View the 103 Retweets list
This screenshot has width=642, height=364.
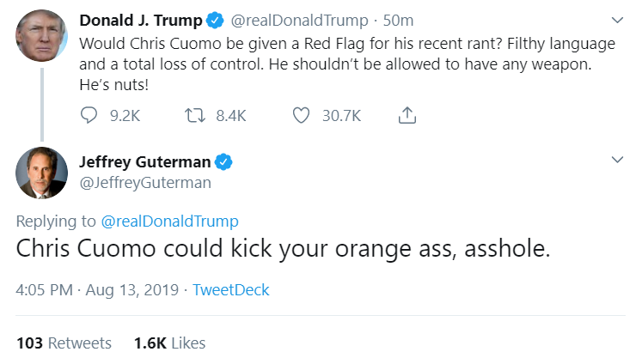pyautogui.click(x=64, y=343)
